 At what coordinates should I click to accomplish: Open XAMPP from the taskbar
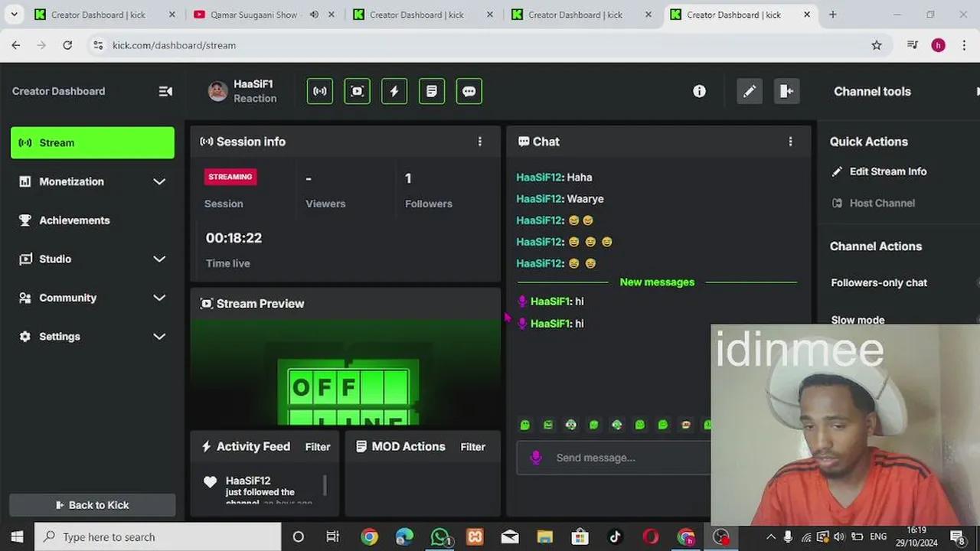coord(475,536)
